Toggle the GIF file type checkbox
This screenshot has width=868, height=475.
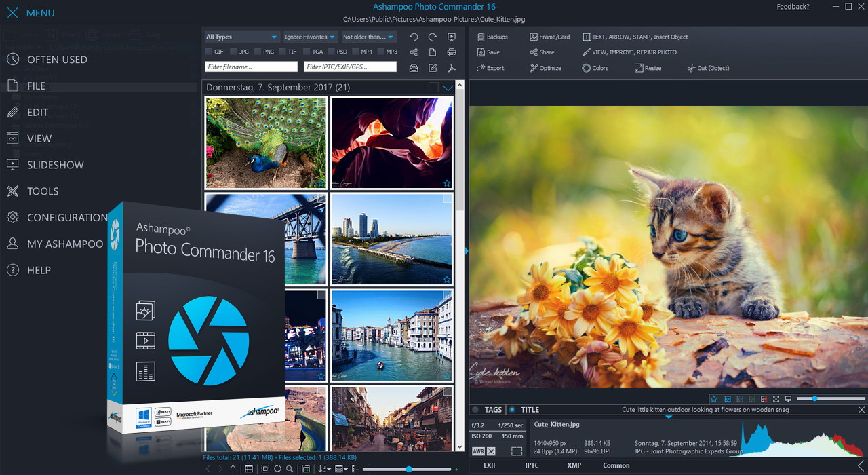209,52
